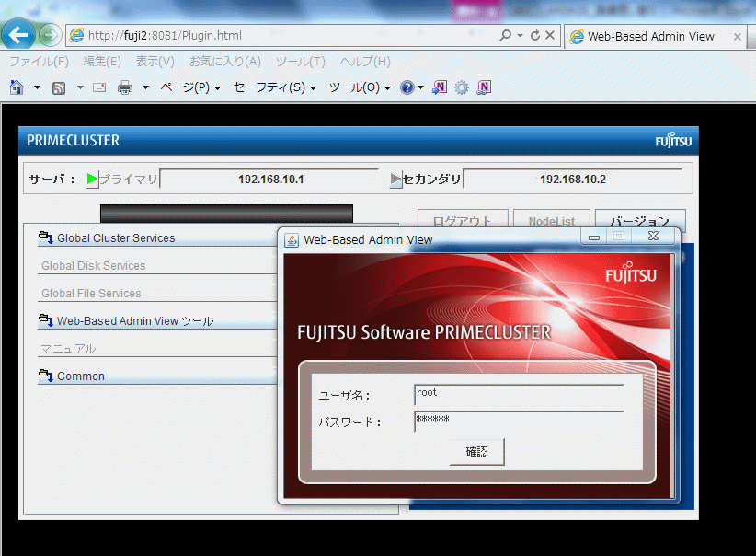This screenshot has width=756, height=556.
Task: Click the パスワード field
Action: 520,422
